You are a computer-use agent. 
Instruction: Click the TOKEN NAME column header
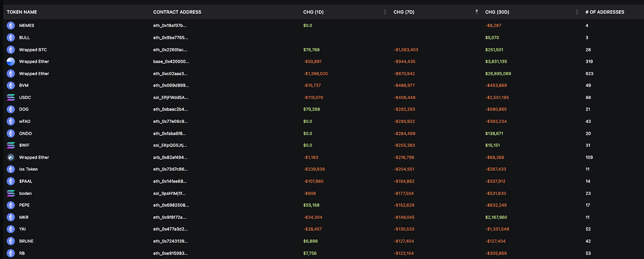pos(22,12)
